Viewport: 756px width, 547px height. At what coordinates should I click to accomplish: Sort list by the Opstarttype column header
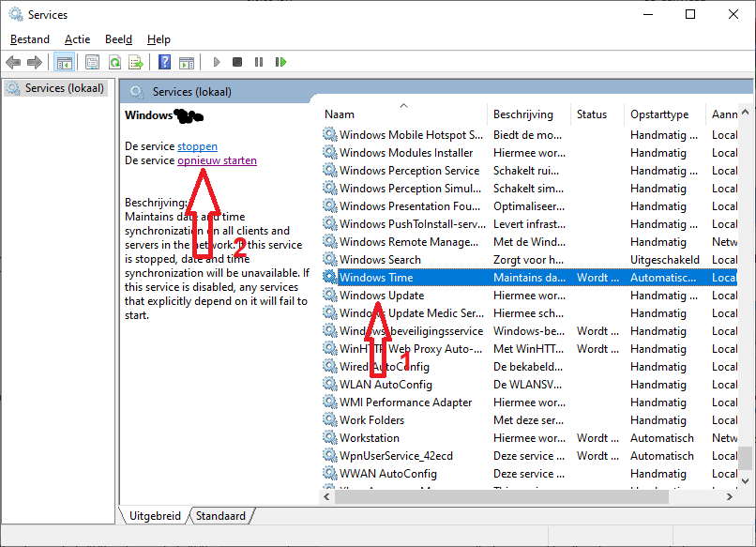click(659, 114)
